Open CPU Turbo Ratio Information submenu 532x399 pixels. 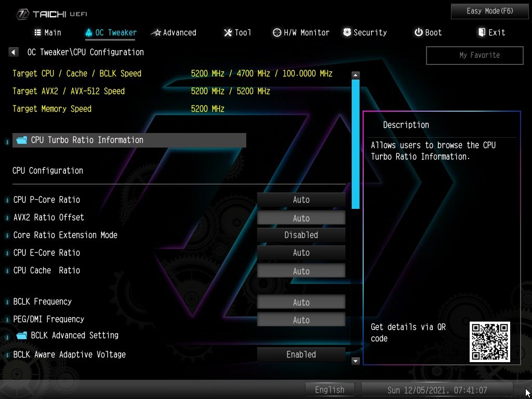pyautogui.click(x=129, y=140)
